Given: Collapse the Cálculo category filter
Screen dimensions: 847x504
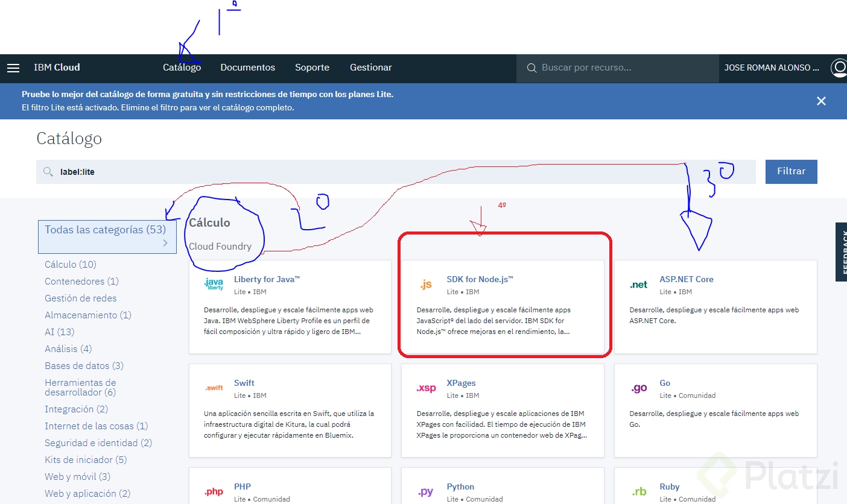Looking at the screenshot, I should tap(70, 264).
